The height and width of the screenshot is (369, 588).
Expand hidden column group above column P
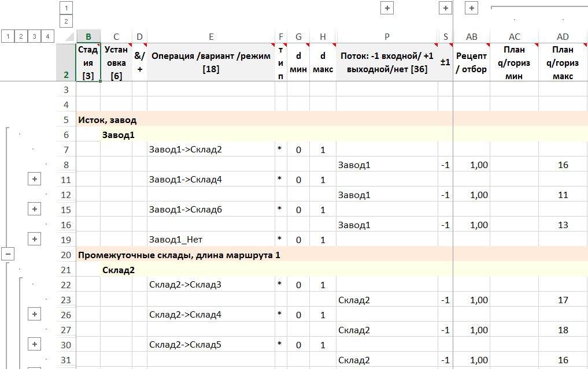pyautogui.click(x=387, y=8)
